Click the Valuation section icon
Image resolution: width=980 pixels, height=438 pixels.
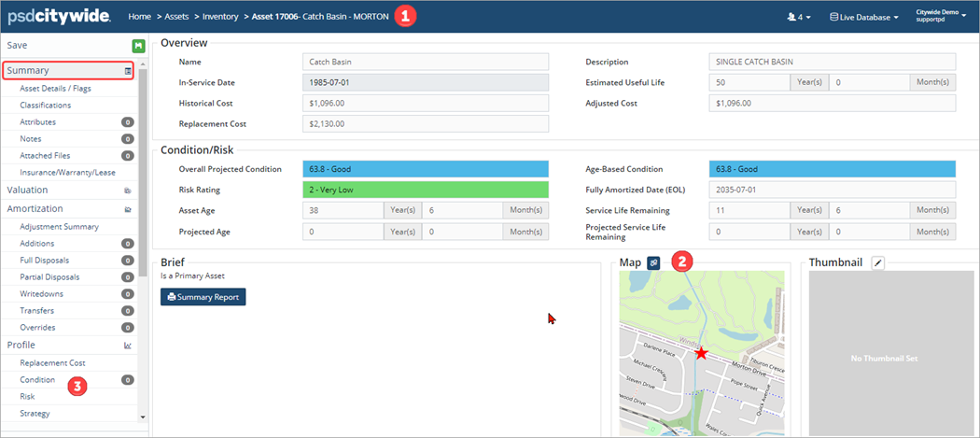coord(128,190)
